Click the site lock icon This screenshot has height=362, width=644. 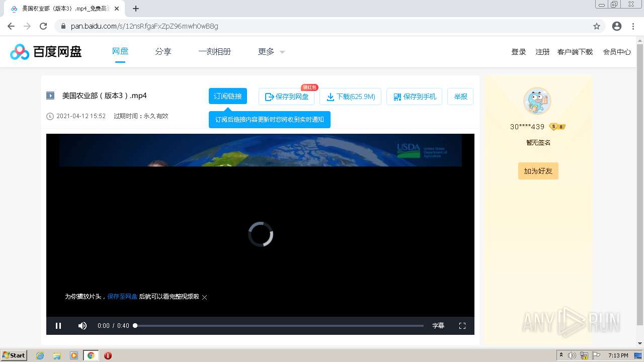coord(63,26)
